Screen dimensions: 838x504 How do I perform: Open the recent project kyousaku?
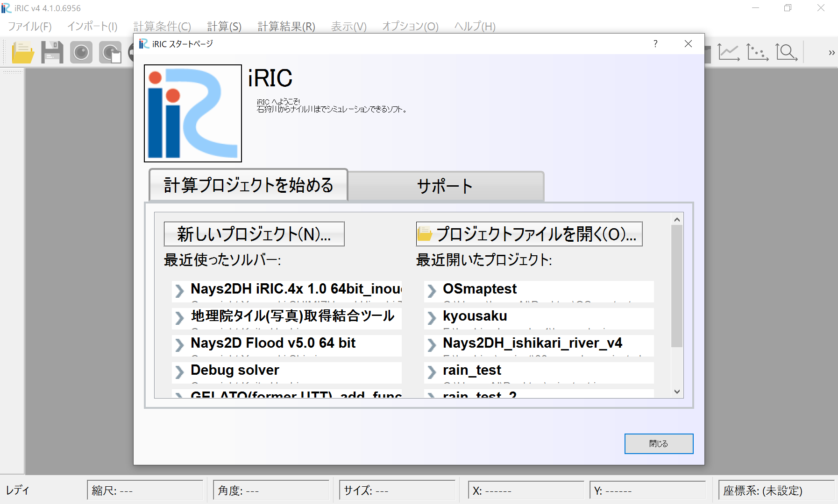click(x=539, y=318)
